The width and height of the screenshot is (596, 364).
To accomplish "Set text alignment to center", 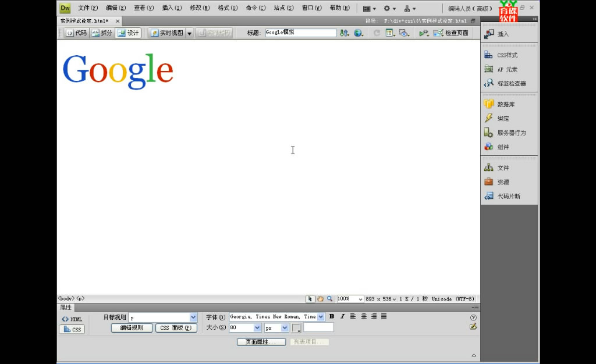I will 364,316.
